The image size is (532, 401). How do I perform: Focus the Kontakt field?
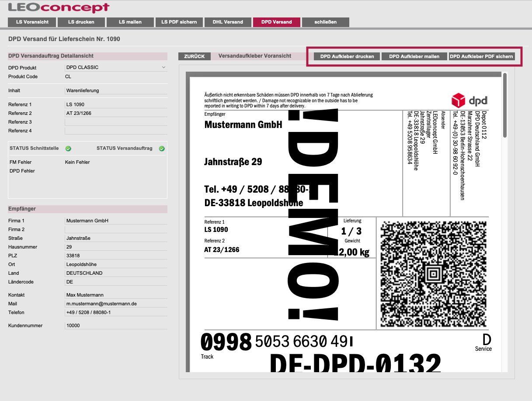point(116,295)
